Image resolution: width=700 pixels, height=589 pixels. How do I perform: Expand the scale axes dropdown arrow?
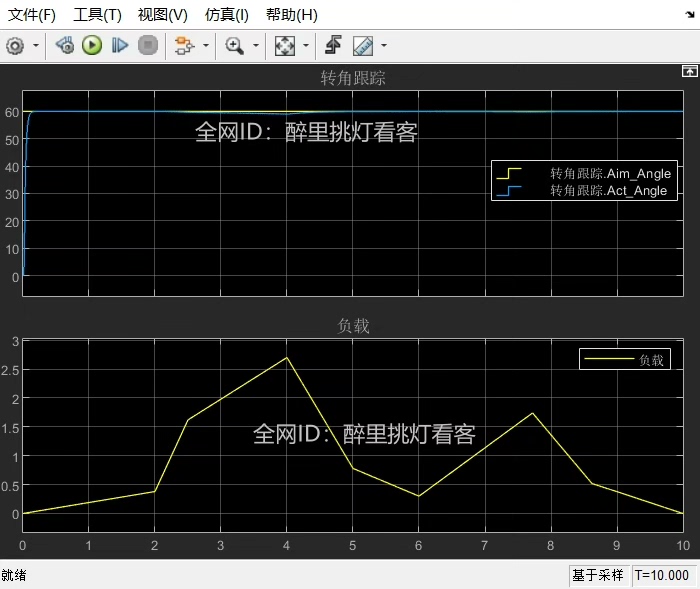click(306, 46)
